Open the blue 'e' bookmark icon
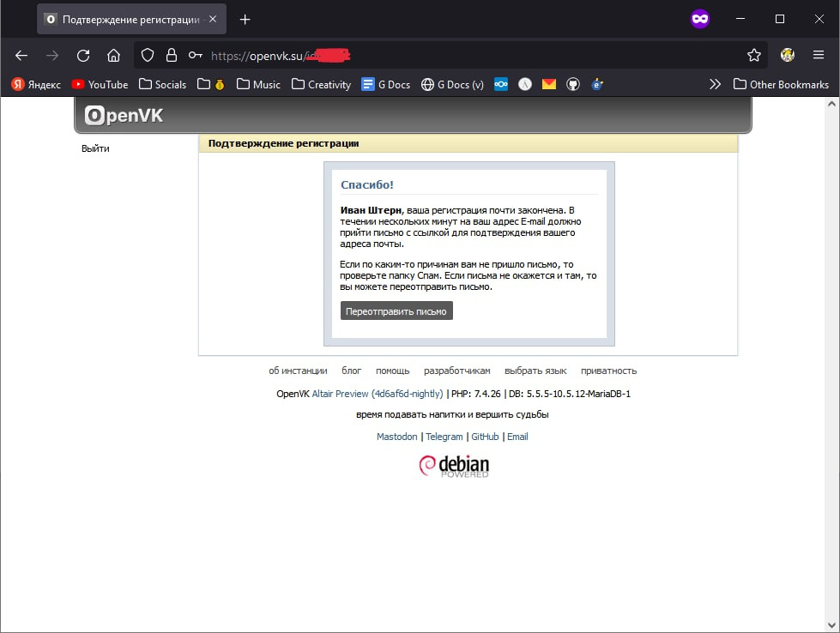Image resolution: width=840 pixels, height=633 pixels. point(597,85)
